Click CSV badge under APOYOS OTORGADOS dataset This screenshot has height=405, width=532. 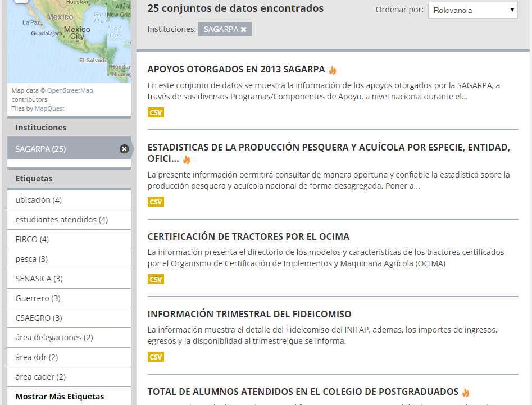(156, 113)
